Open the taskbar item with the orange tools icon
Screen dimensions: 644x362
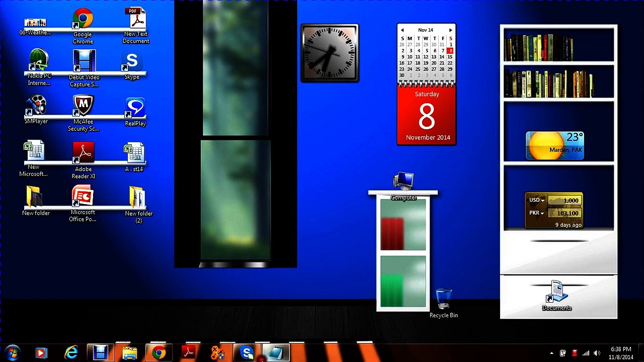click(217, 353)
